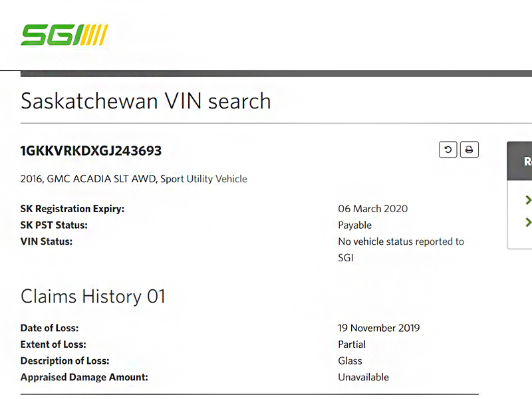532x399 pixels.
Task: Click the print icon button
Action: [469, 150]
